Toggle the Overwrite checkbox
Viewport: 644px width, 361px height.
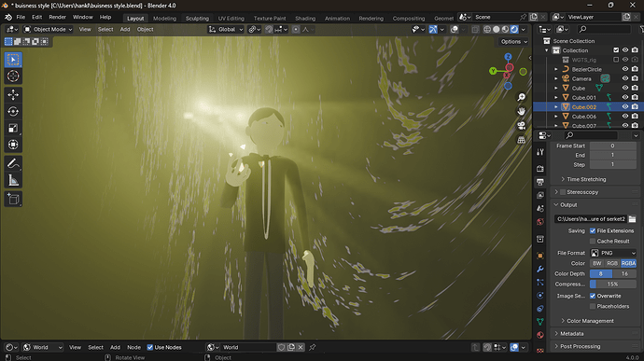tap(593, 296)
